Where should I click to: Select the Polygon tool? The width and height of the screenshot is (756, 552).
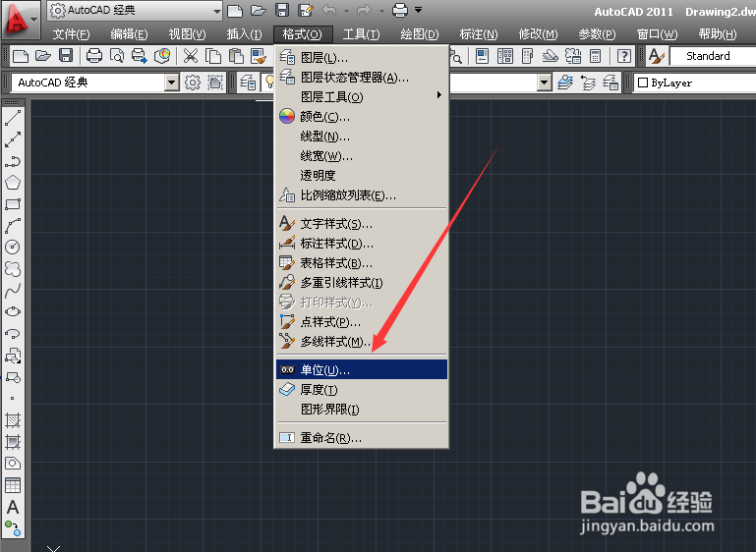click(x=13, y=183)
